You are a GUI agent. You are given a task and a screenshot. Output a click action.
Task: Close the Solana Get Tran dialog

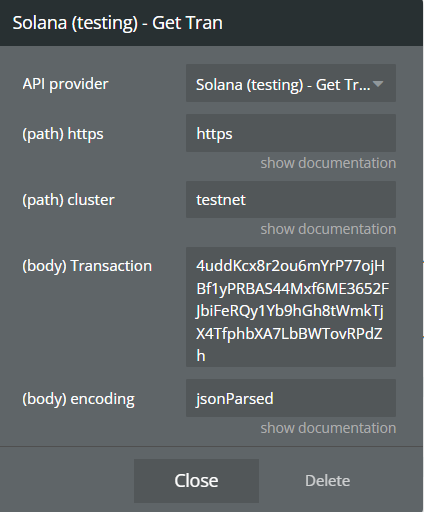(196, 481)
